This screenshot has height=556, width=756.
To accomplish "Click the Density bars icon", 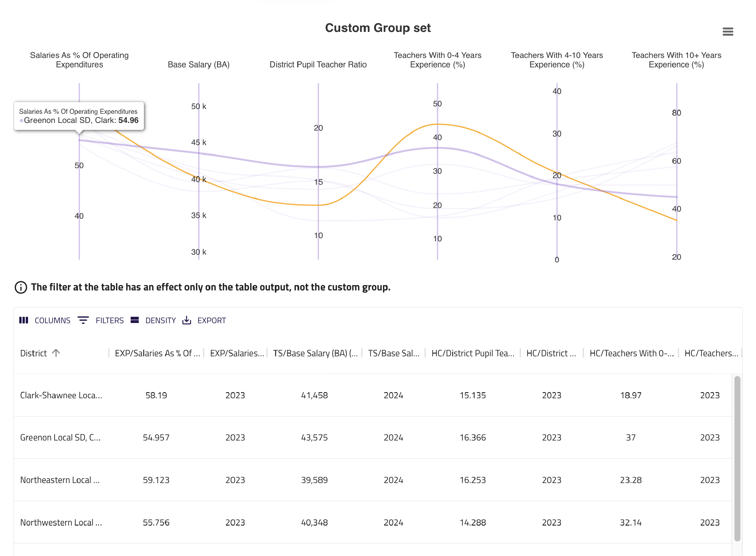I will click(x=135, y=320).
